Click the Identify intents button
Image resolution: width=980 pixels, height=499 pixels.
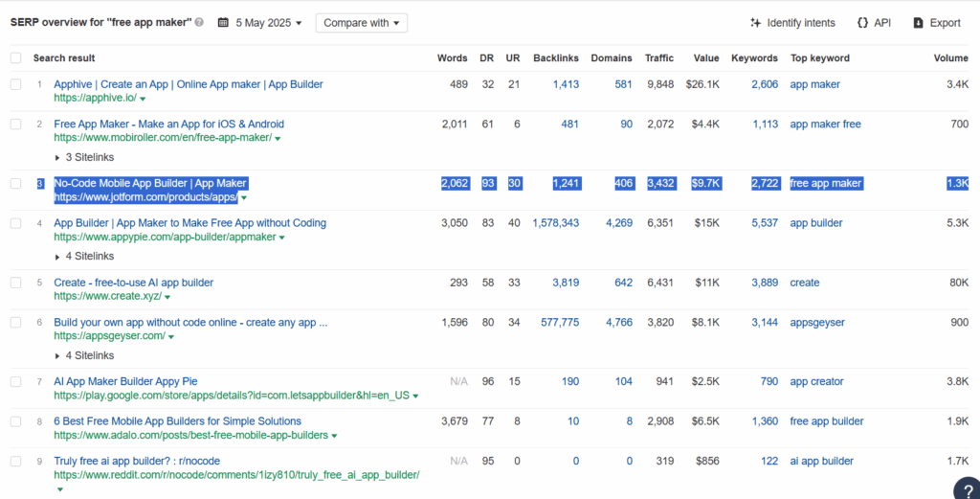click(x=792, y=23)
